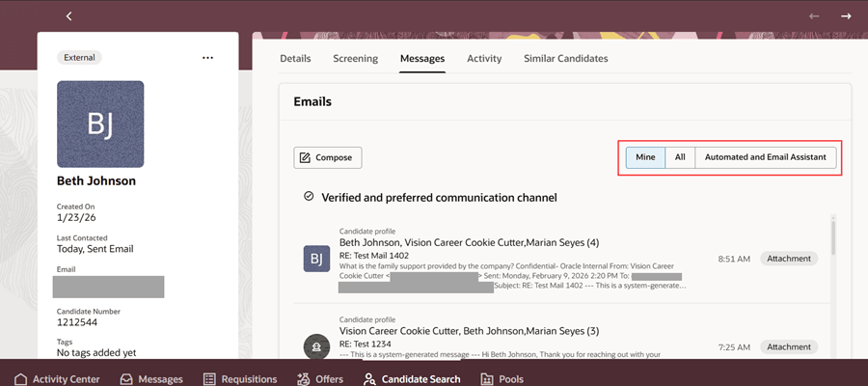The width and height of the screenshot is (868, 386).
Task: Go to the previous candidate with the left arrow
Action: click(x=814, y=16)
